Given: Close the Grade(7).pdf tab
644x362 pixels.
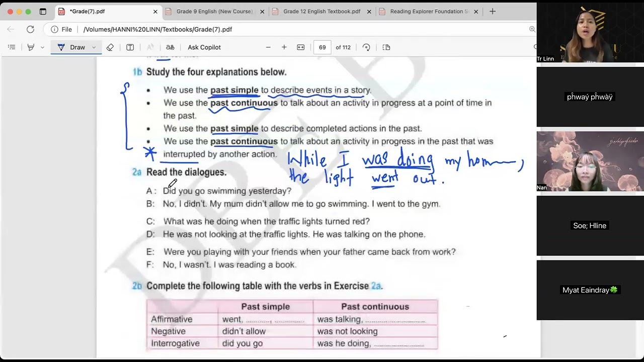Looking at the screenshot, I should (155, 12).
